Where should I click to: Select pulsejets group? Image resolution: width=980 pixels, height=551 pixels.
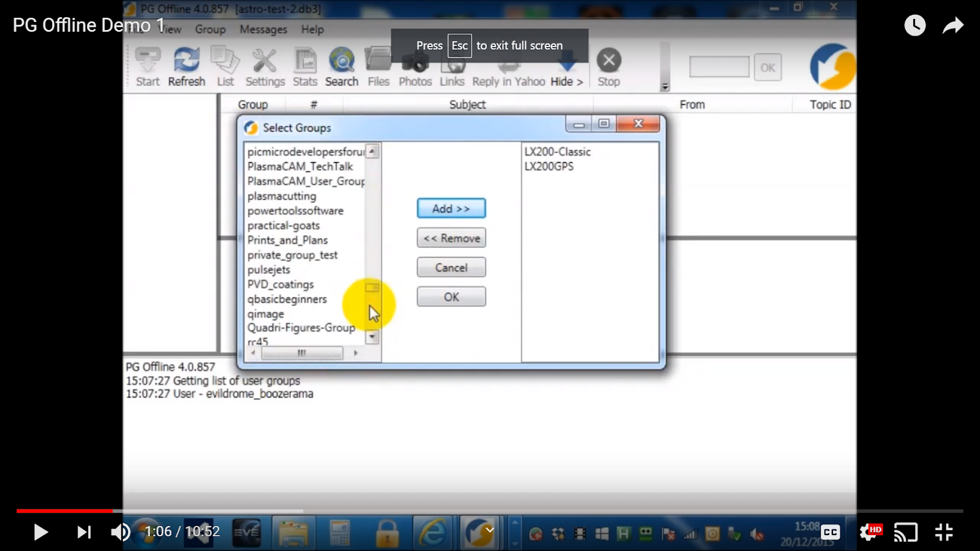pos(269,269)
